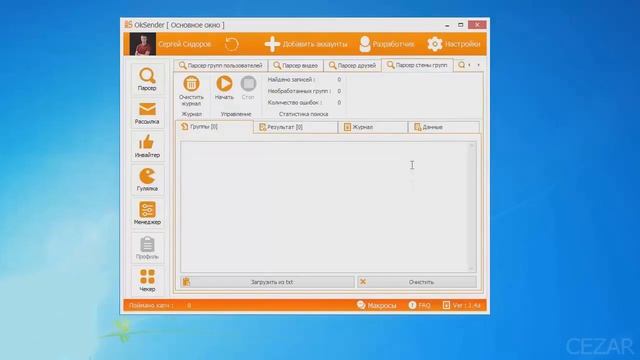Switch to Парсер групп пользователей tab
The height and width of the screenshot is (360, 640).
(x=221, y=65)
